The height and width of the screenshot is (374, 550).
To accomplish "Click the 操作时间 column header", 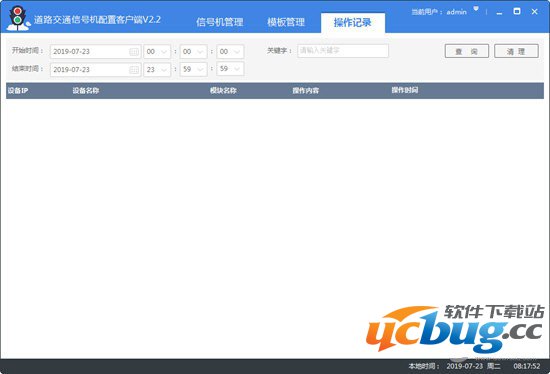I will 405,90.
